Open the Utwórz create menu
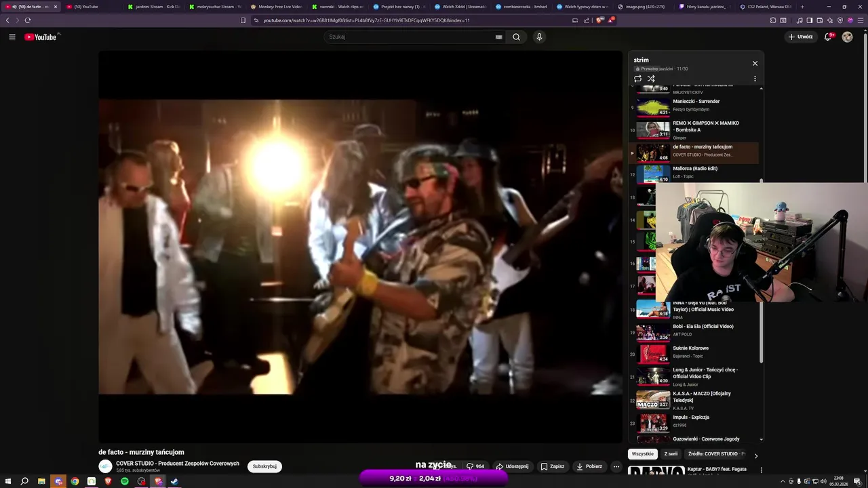The image size is (868, 488). 800,37
